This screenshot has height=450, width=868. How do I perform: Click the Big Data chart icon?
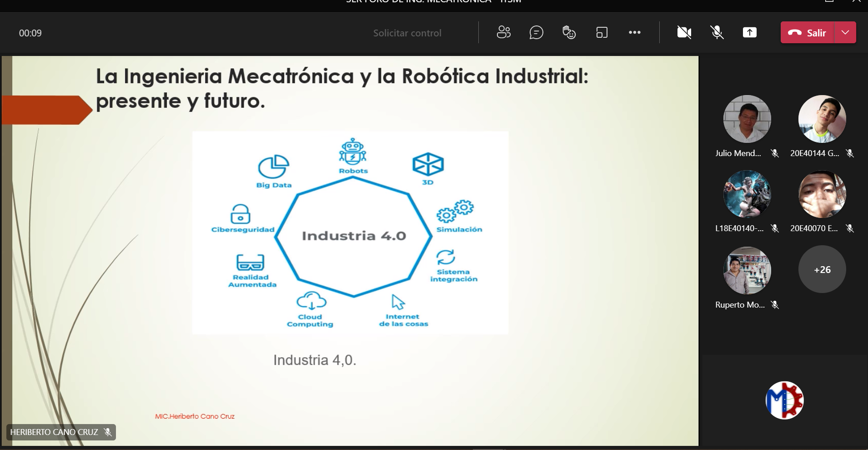click(273, 167)
